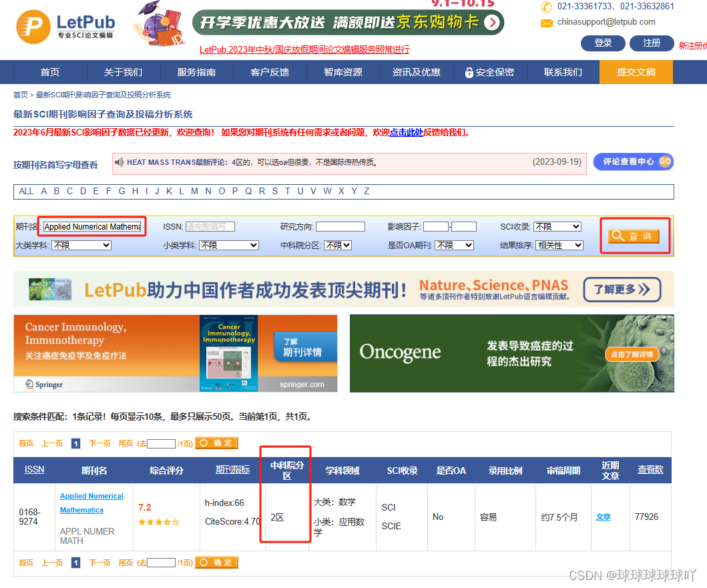707x588 pixels.
Task: Filter journals by letter M
Action: click(194, 191)
